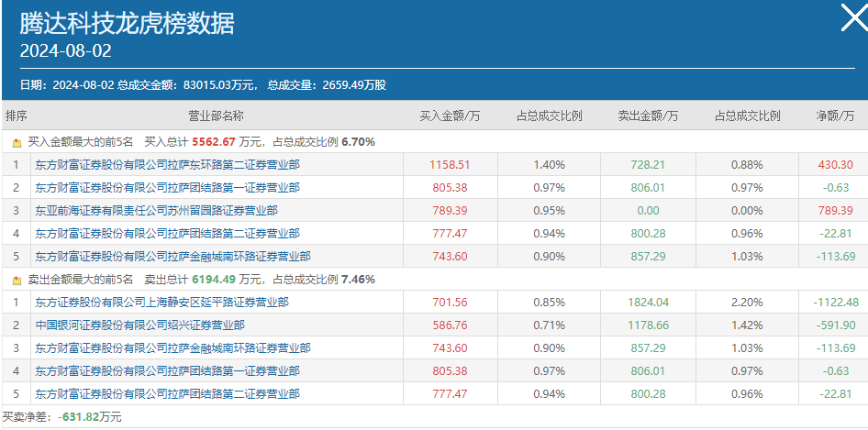This screenshot has height=430, width=868.
Task: Click the buy amount cell 1158.51
Action: pyautogui.click(x=450, y=164)
